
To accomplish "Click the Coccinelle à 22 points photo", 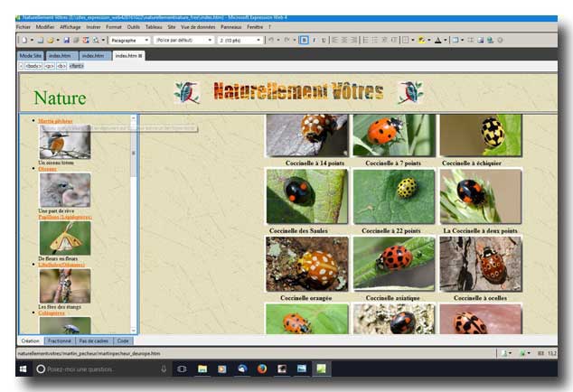I will click(394, 196).
